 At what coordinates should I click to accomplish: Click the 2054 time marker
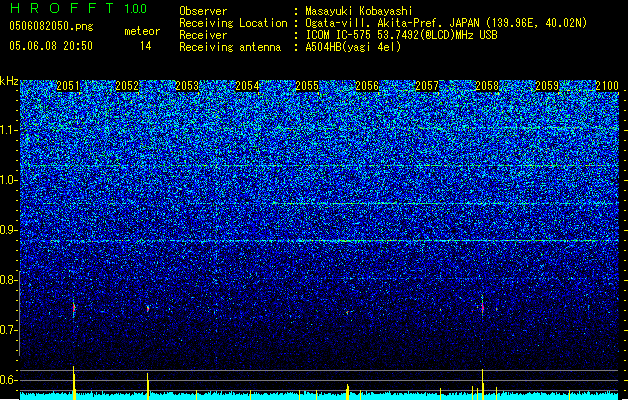(x=247, y=86)
